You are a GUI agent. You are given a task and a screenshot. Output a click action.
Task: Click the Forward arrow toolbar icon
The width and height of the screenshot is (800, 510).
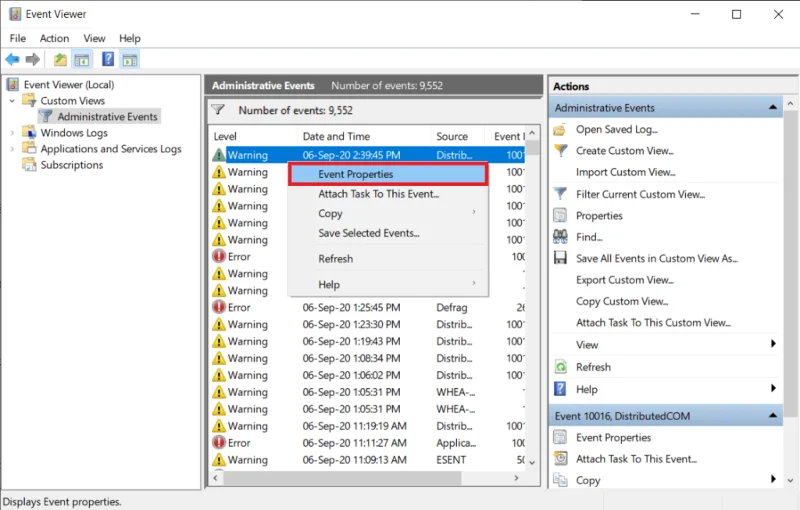point(33,60)
